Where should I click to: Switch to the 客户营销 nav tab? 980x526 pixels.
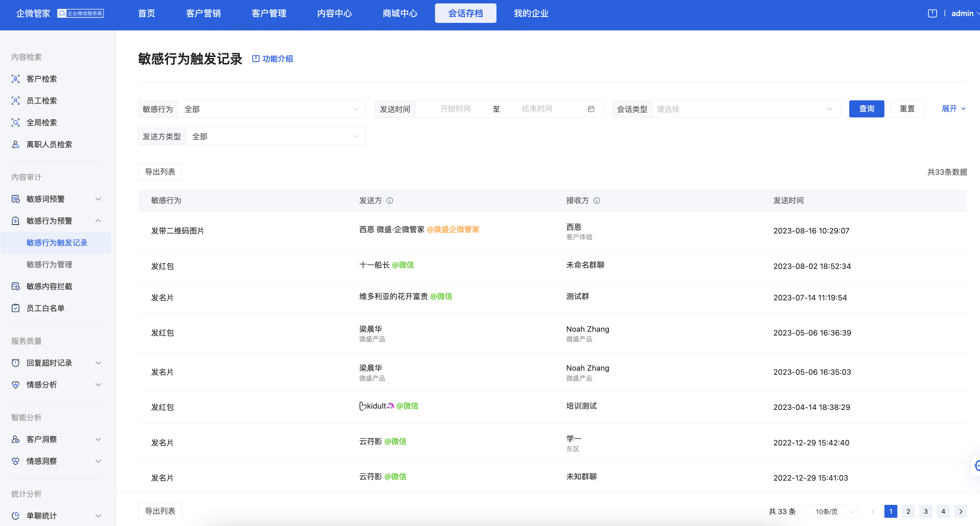(203, 13)
